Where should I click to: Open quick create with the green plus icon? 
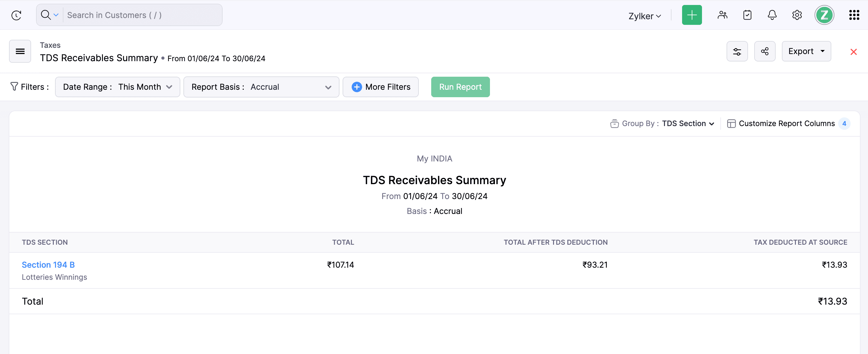(x=692, y=15)
